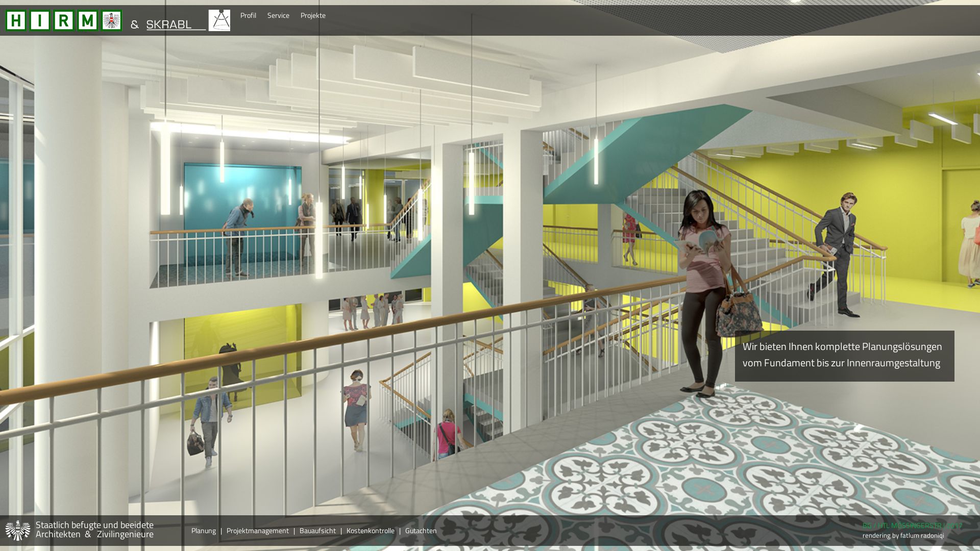The height and width of the screenshot is (551, 980).
Task: Open the Service menu
Action: 278,15
